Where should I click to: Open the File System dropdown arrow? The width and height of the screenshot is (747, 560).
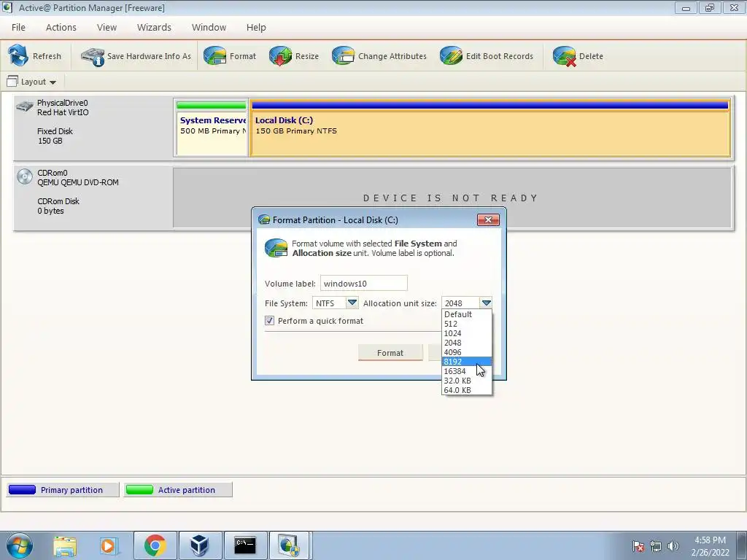coord(352,303)
